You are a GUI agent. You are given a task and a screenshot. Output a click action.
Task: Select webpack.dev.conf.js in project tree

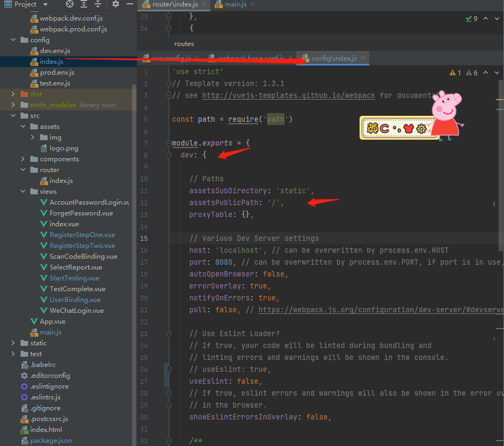pos(71,18)
